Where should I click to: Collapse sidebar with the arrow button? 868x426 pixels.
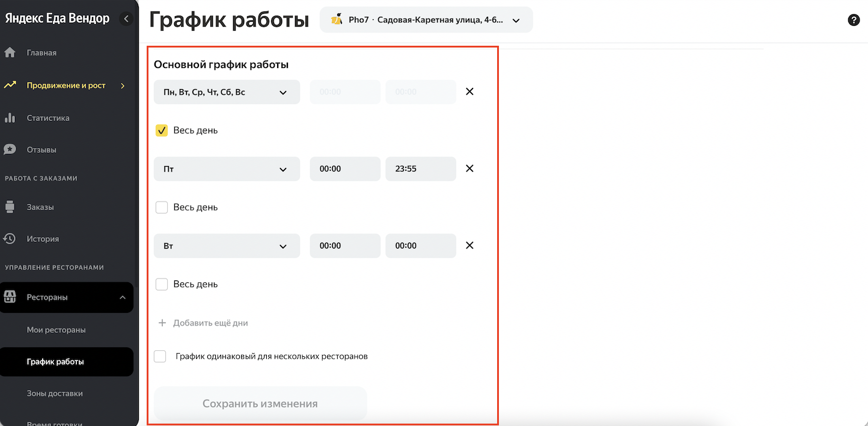pos(126,19)
